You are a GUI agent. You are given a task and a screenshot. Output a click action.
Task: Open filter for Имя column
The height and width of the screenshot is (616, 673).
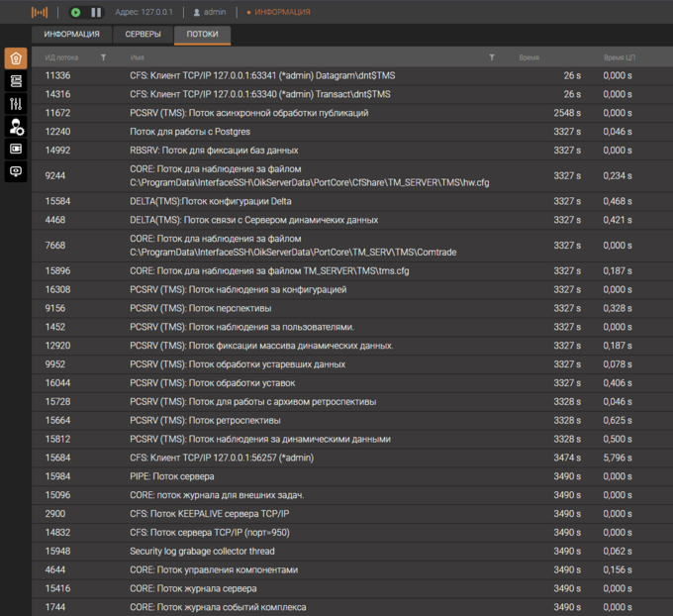click(492, 57)
